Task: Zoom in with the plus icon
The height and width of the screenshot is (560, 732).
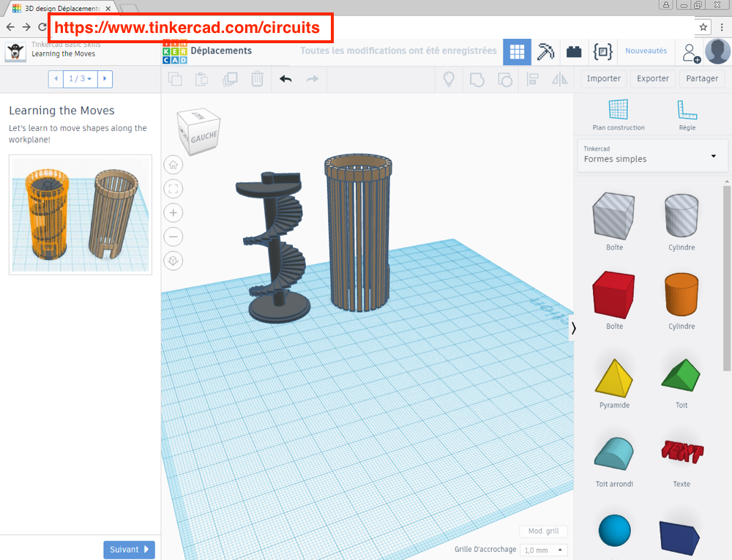Action: (173, 213)
